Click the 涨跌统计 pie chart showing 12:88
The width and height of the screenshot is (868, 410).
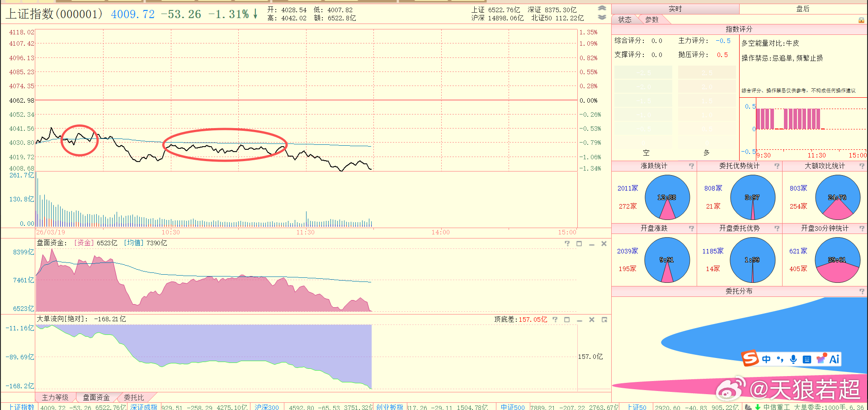667,197
